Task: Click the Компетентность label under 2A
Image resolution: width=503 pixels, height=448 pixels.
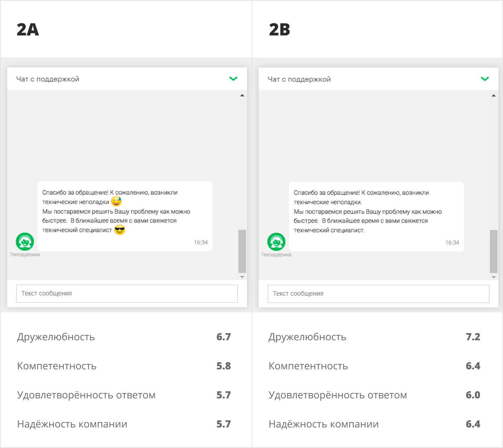Action: pos(57,366)
